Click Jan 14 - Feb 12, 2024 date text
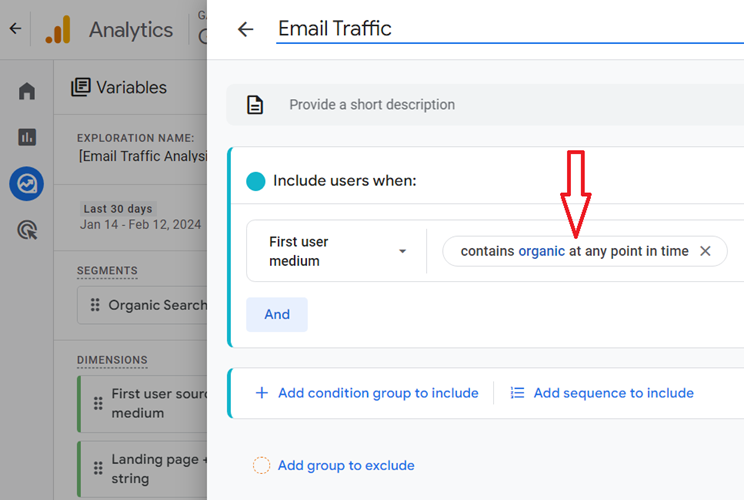Viewport: 744px width, 500px height. pos(140,224)
